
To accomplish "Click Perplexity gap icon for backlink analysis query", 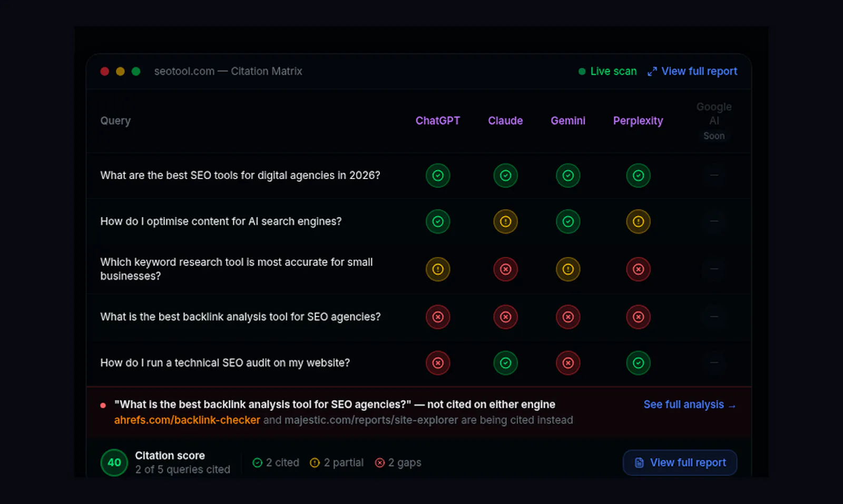I will click(638, 317).
